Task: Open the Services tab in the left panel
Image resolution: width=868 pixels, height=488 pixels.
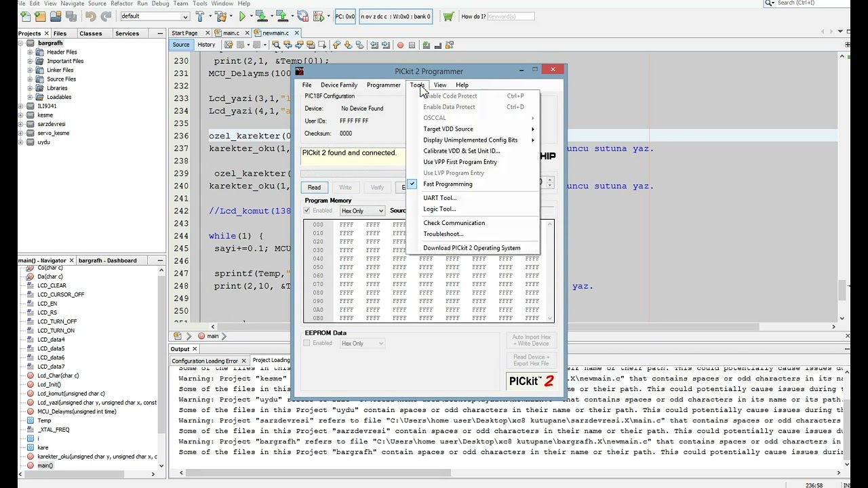Action: click(x=127, y=33)
